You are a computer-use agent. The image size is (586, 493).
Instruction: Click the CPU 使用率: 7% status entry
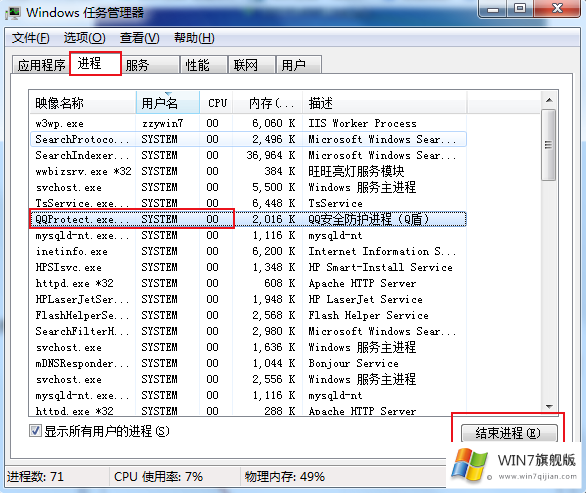[x=158, y=477]
